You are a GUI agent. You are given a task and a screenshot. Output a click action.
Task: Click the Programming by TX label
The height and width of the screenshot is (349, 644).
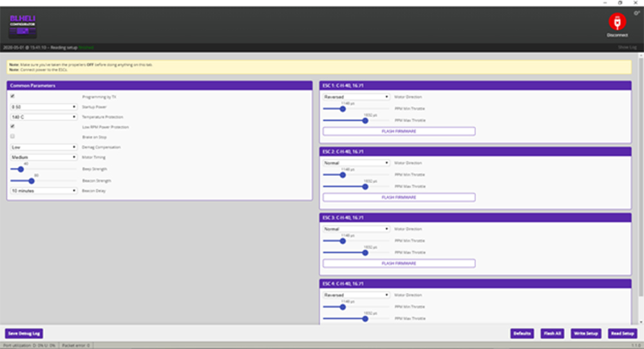tap(99, 97)
